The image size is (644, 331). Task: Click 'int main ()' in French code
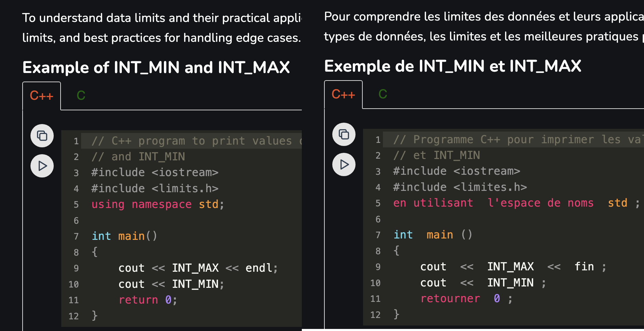[433, 235]
